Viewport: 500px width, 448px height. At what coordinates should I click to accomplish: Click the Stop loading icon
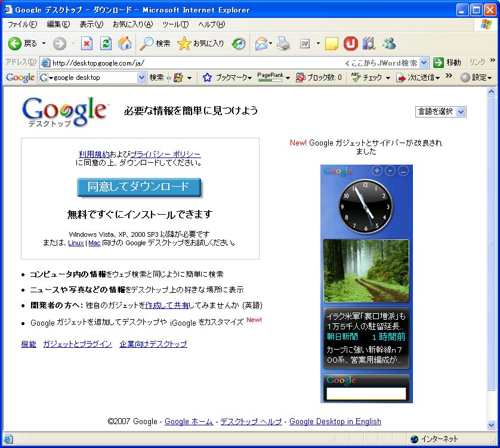click(x=87, y=44)
